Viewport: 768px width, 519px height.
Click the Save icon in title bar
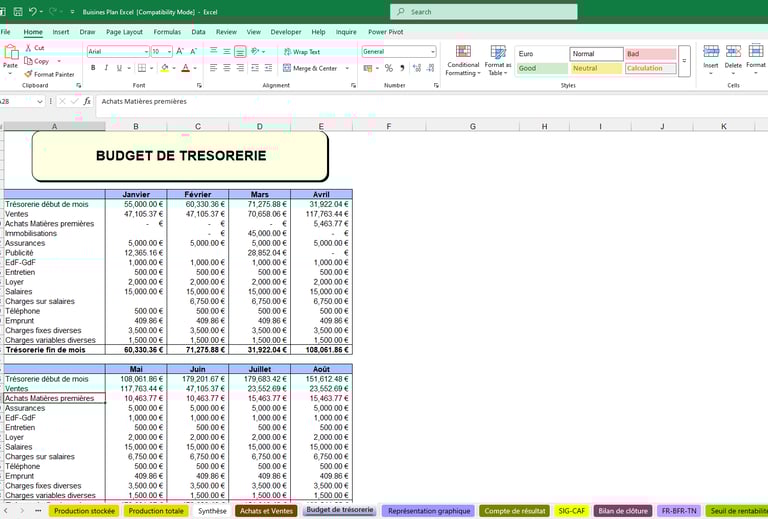pos(18,12)
